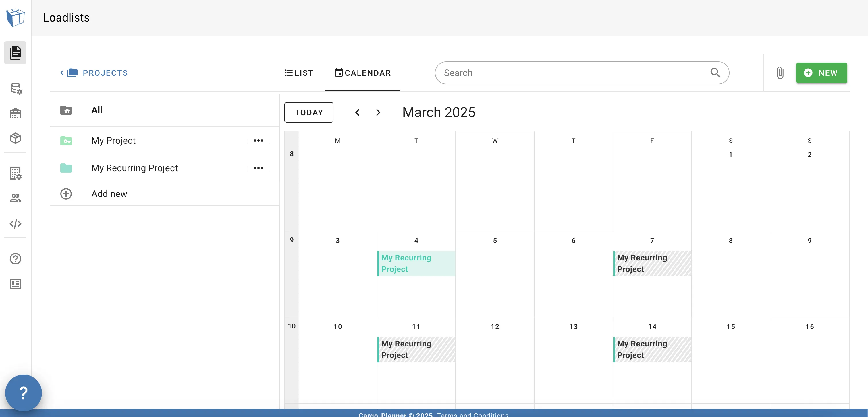This screenshot has height=417, width=868.
Task: Open the users group sidebar icon
Action: (x=16, y=198)
